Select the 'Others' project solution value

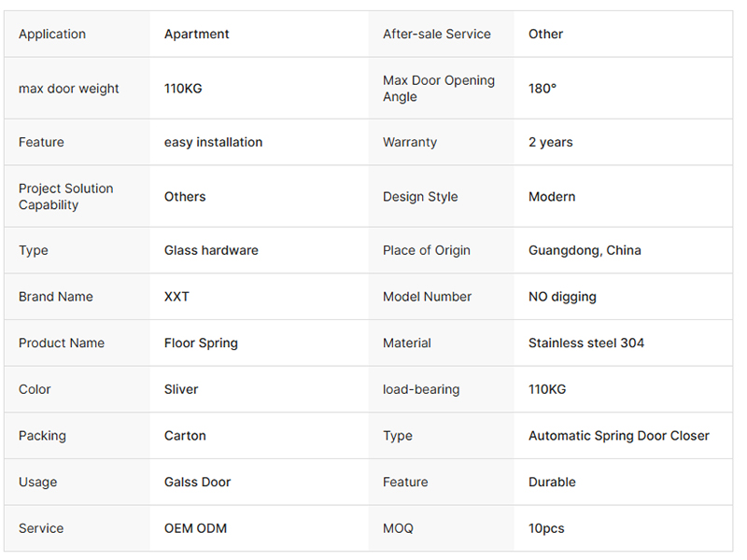185,197
